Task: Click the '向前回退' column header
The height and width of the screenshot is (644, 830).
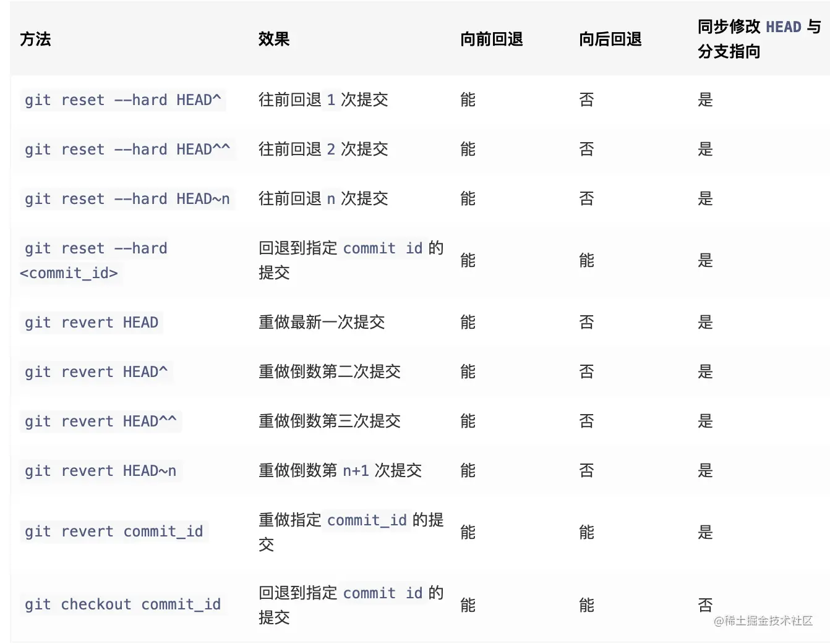Action: click(x=492, y=39)
